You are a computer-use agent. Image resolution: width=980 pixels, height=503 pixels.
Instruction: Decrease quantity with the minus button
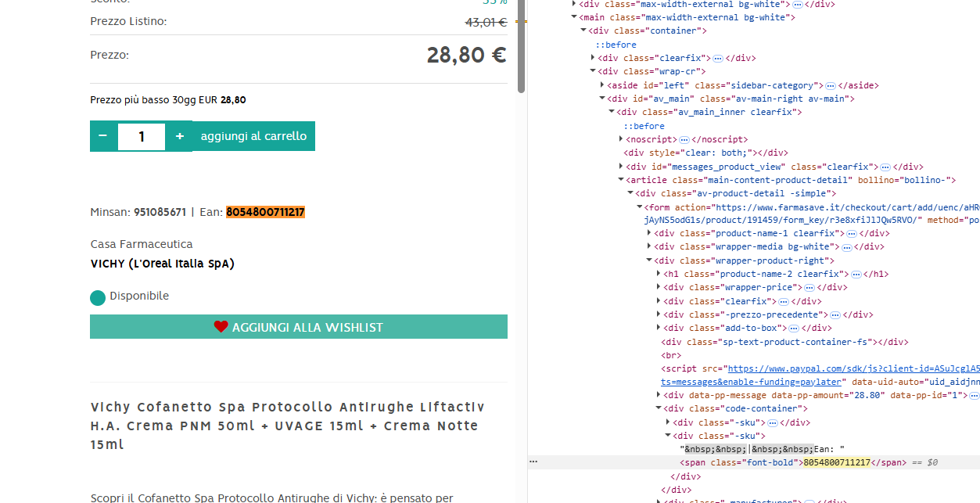tap(102, 136)
